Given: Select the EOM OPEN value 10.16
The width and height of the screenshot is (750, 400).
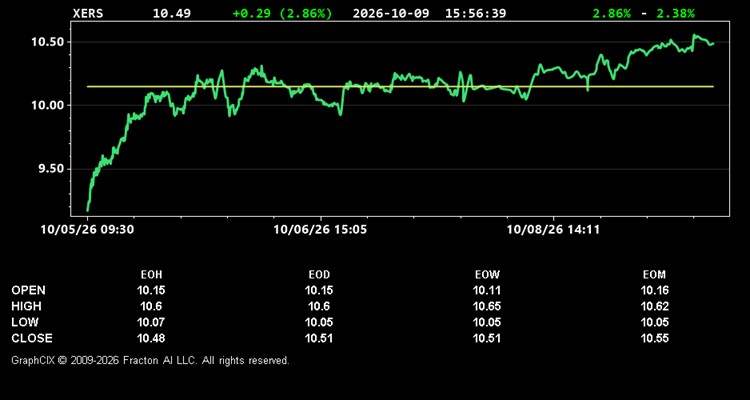Looking at the screenshot, I should [654, 290].
